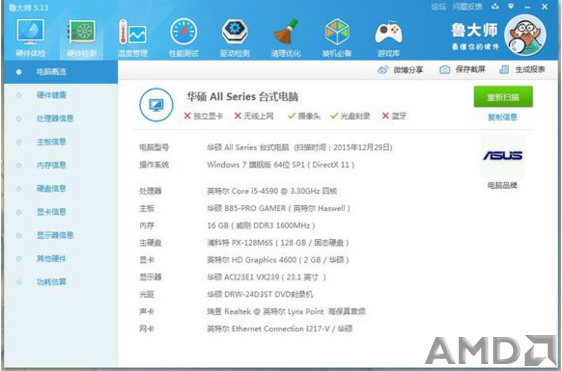Select 电脑概览 in sidebar

(61, 72)
